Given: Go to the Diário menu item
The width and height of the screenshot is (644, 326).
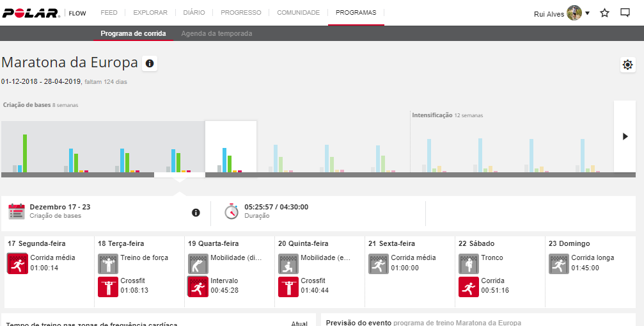Looking at the screenshot, I should pos(194,12).
